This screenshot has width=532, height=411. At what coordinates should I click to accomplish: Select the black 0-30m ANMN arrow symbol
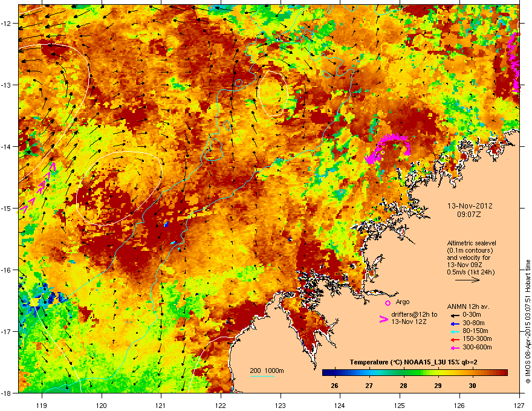[455, 315]
